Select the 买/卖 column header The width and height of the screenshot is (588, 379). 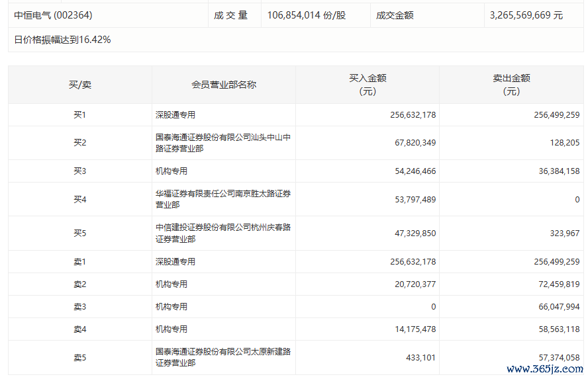[80, 85]
